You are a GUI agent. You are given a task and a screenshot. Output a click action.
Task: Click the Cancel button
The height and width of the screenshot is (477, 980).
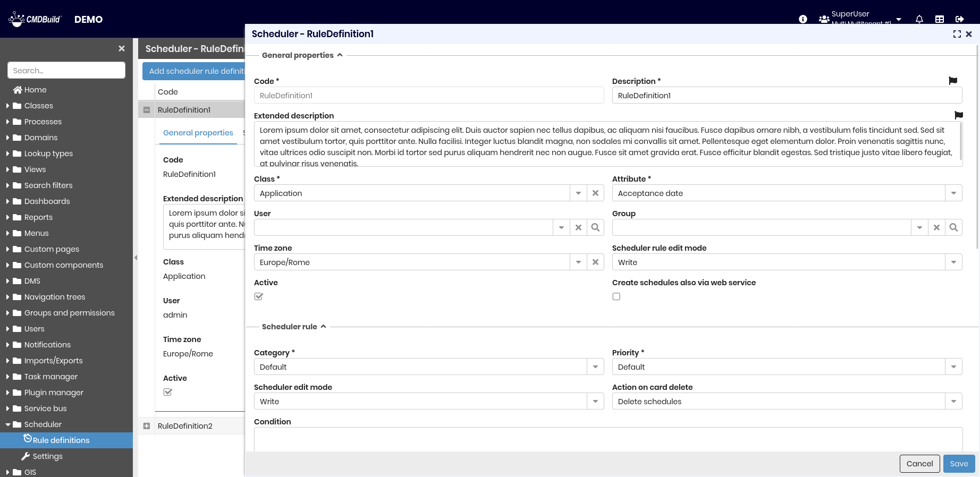(x=919, y=464)
